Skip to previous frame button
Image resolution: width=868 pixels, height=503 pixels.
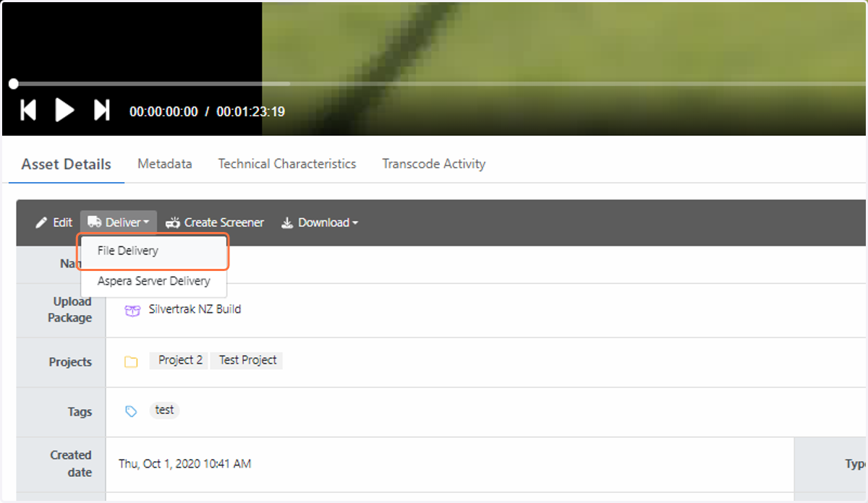tap(28, 110)
